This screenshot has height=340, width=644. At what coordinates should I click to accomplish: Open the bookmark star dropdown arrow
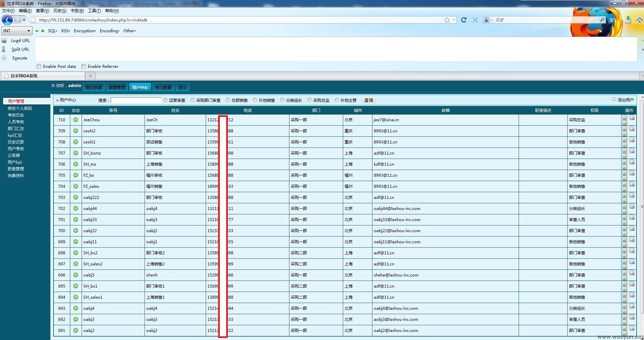(454, 20)
